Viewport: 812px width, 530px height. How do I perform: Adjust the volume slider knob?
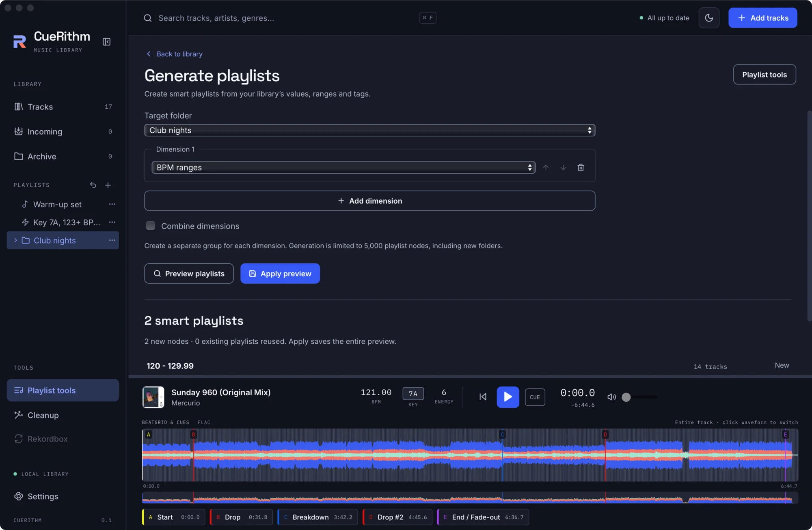coord(626,397)
